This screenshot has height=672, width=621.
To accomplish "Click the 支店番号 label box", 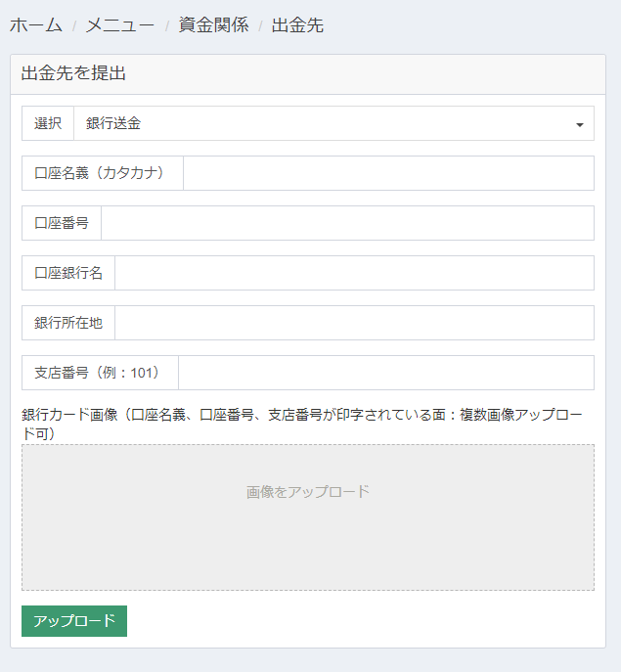I will click(x=101, y=373).
